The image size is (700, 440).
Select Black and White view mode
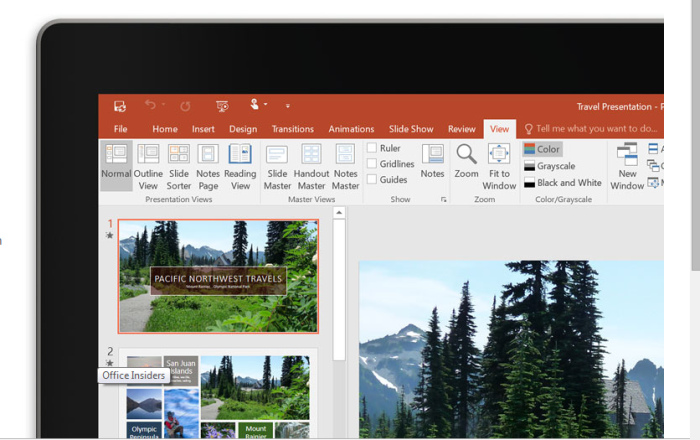pos(562,183)
